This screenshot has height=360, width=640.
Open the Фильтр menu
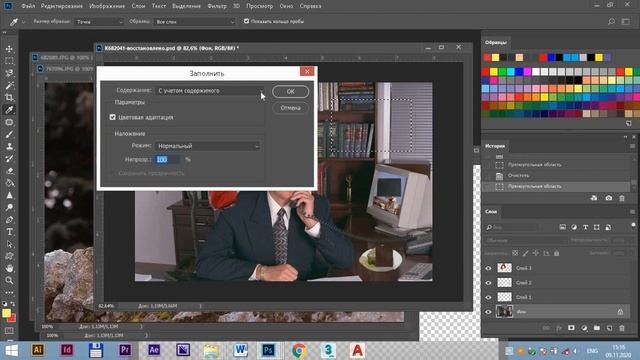217,6
